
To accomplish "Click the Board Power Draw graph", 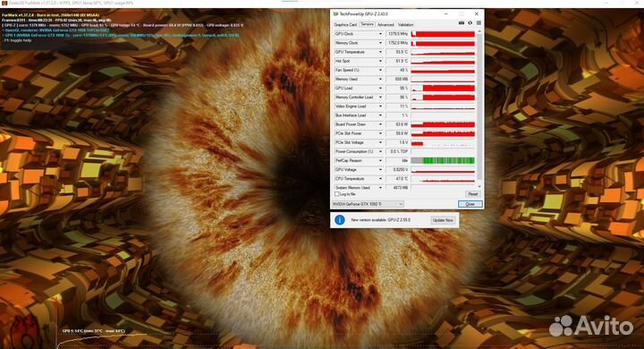I will 443,124.
